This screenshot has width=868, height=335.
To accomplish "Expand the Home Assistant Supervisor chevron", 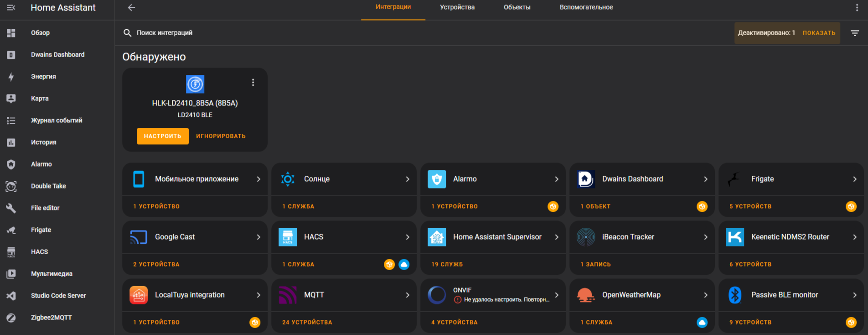I will [x=557, y=237].
